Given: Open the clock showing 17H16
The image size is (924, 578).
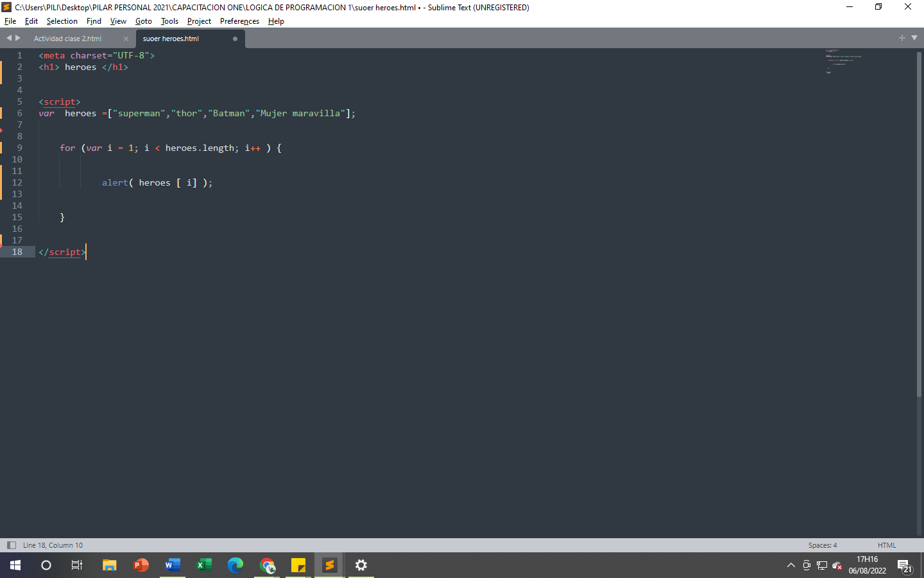Looking at the screenshot, I should point(868,565).
